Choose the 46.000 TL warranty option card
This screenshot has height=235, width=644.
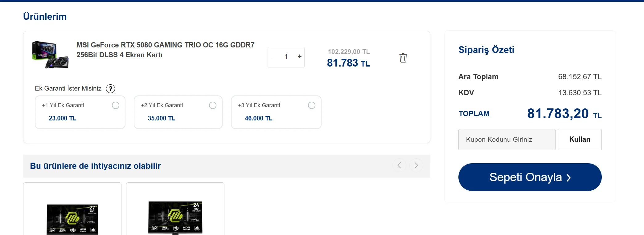click(276, 112)
